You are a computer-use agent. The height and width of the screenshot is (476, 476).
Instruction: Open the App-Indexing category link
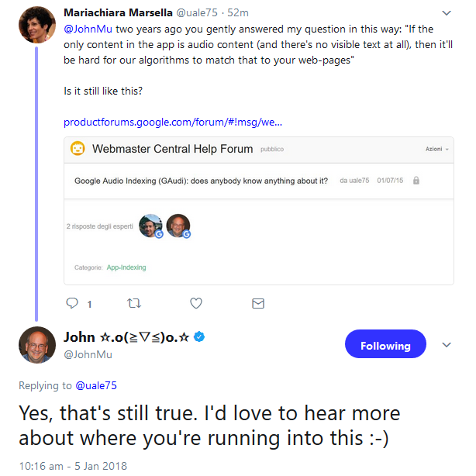click(x=126, y=267)
